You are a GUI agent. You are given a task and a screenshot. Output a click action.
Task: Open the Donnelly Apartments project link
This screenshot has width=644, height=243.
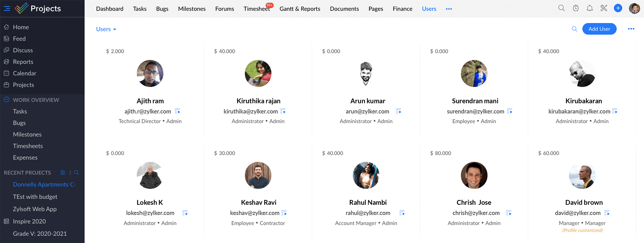(x=44, y=184)
